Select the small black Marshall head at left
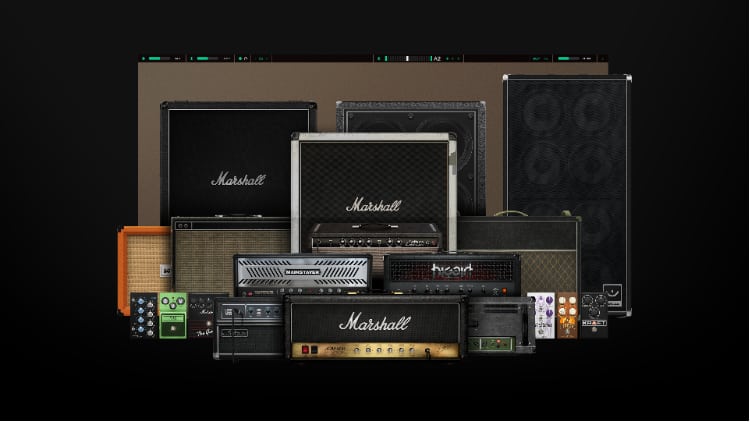Screen dimensions: 750x422 coord(249,328)
